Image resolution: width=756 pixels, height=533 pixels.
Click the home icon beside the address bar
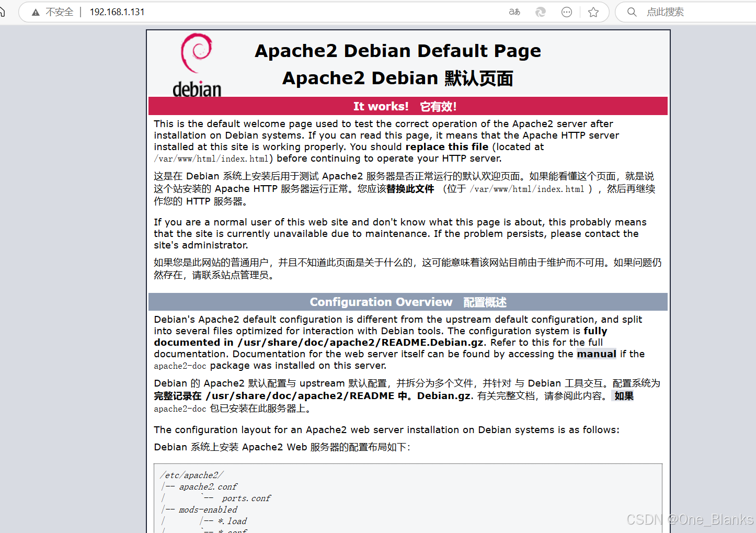2,12
